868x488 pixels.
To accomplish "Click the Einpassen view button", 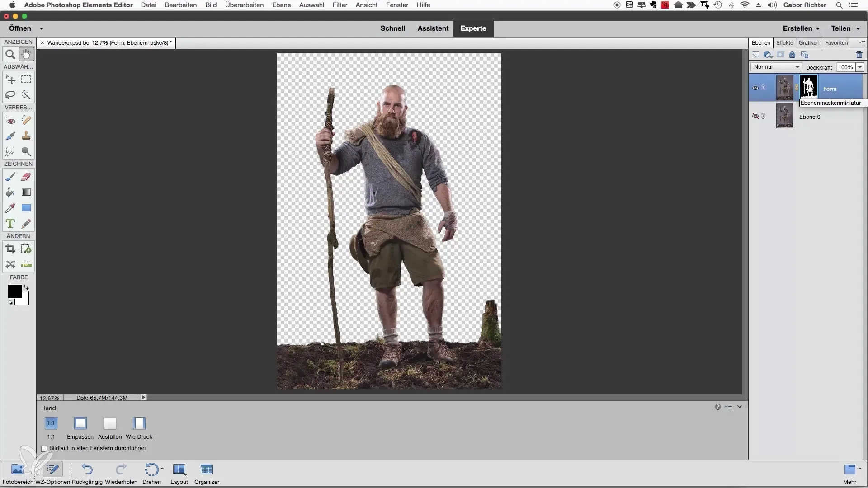I will click(x=80, y=423).
